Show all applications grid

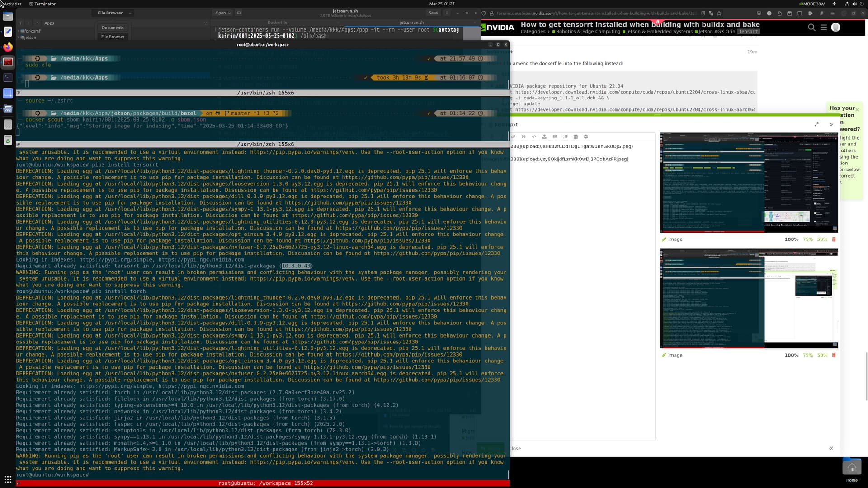pos(8,479)
